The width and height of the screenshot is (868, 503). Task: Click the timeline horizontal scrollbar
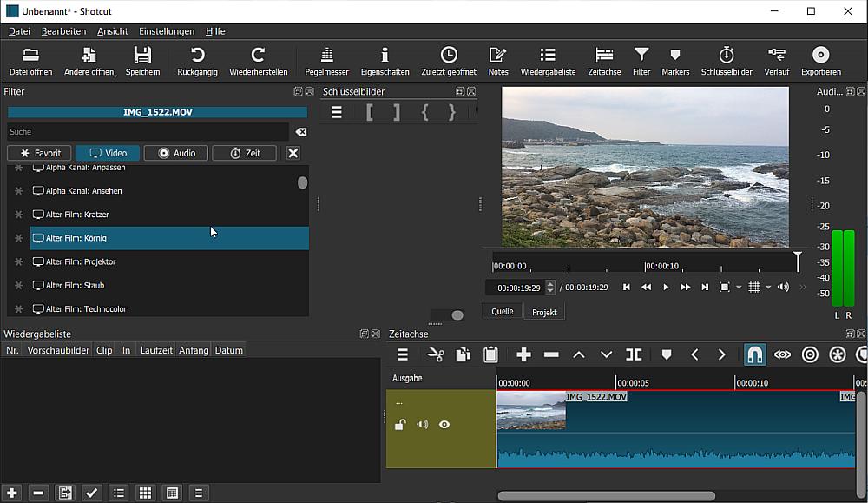point(606,496)
